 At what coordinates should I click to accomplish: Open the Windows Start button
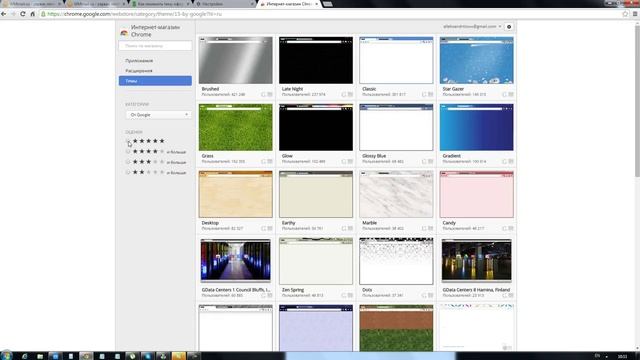click(6, 356)
